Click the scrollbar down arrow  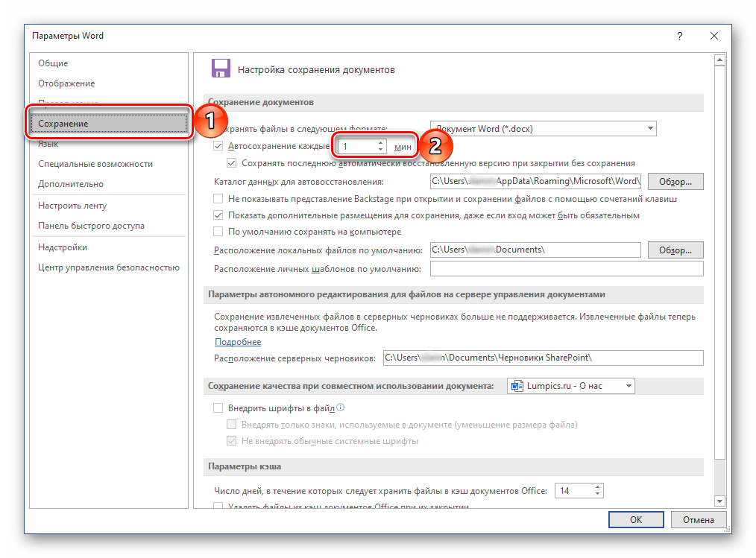[719, 501]
